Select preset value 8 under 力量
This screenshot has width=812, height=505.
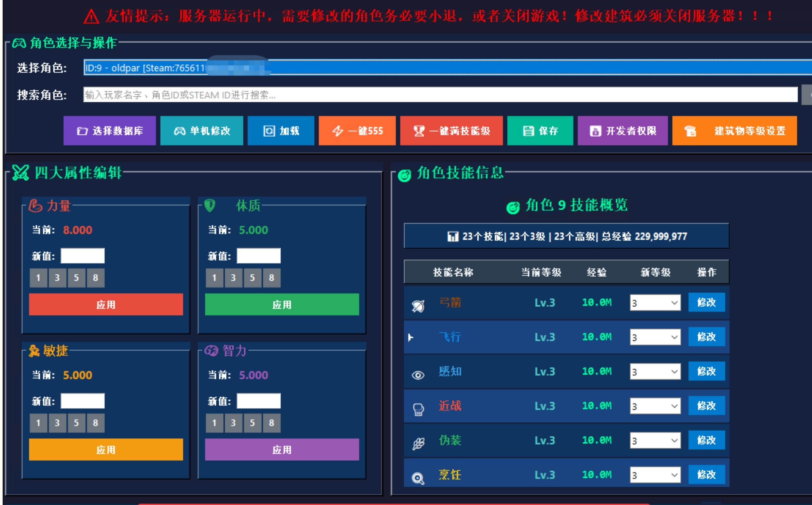point(96,278)
